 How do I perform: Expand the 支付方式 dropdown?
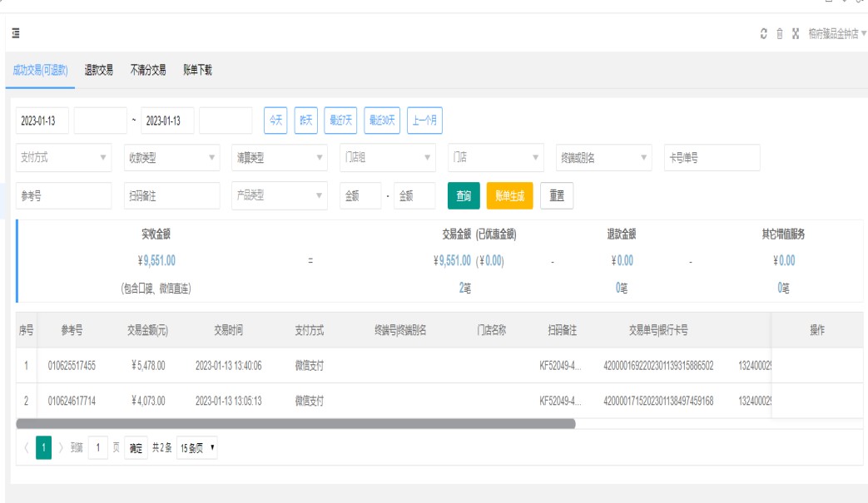[x=63, y=157]
